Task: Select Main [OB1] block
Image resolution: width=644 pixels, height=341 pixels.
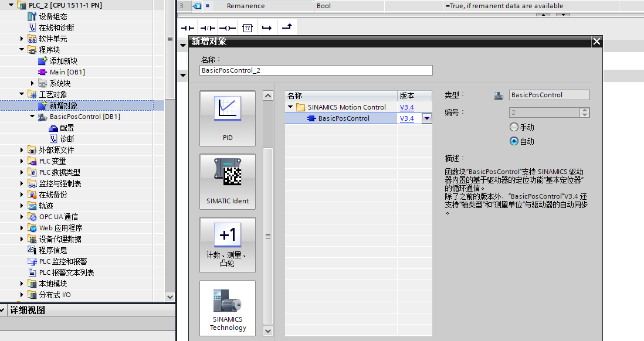Action: click(67, 72)
